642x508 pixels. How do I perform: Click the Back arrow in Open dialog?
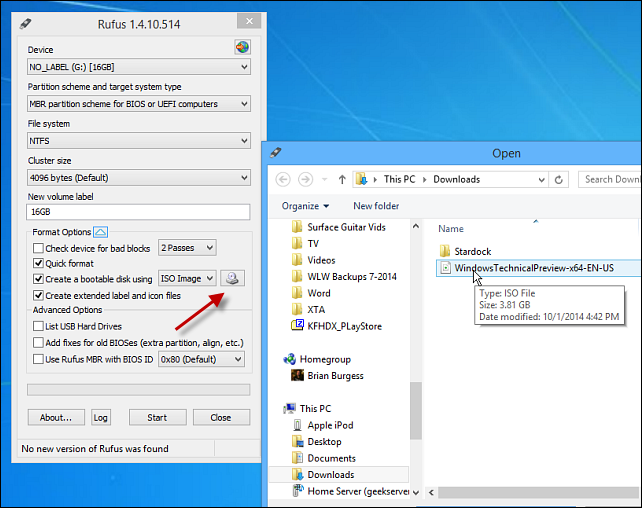click(x=282, y=180)
